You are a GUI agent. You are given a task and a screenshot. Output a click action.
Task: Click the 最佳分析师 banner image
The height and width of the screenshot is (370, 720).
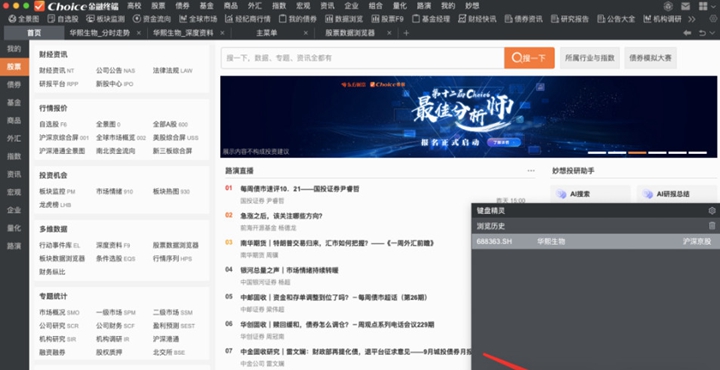point(468,117)
